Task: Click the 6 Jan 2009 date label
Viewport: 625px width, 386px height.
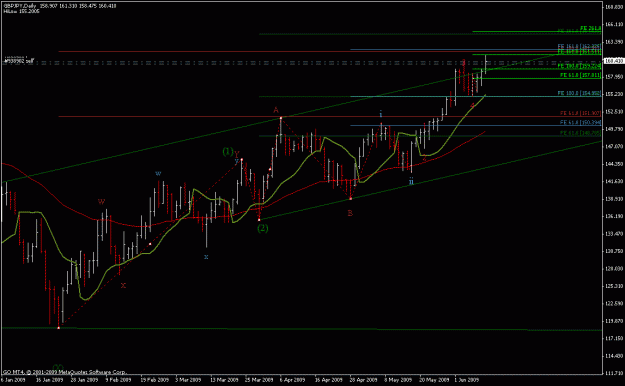Action: click(13, 380)
